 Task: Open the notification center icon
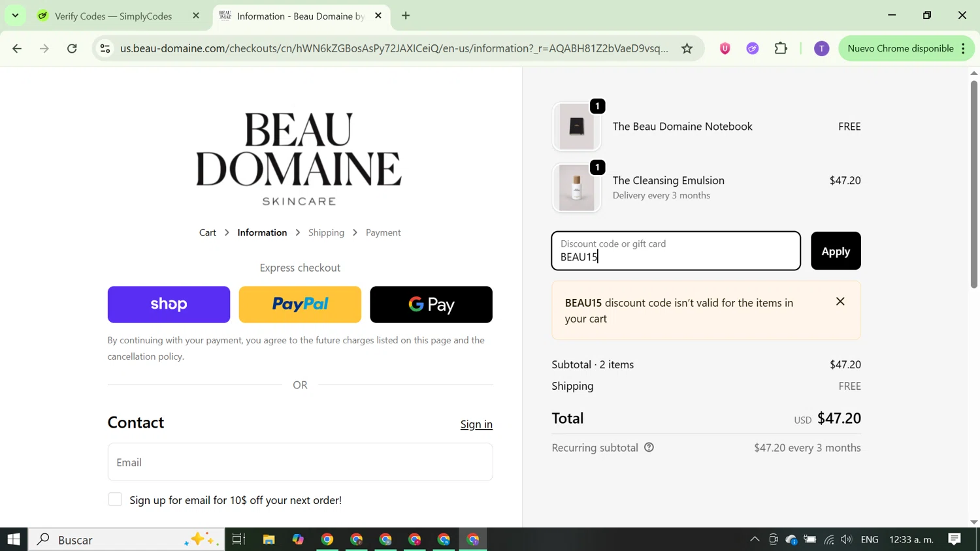point(955,539)
